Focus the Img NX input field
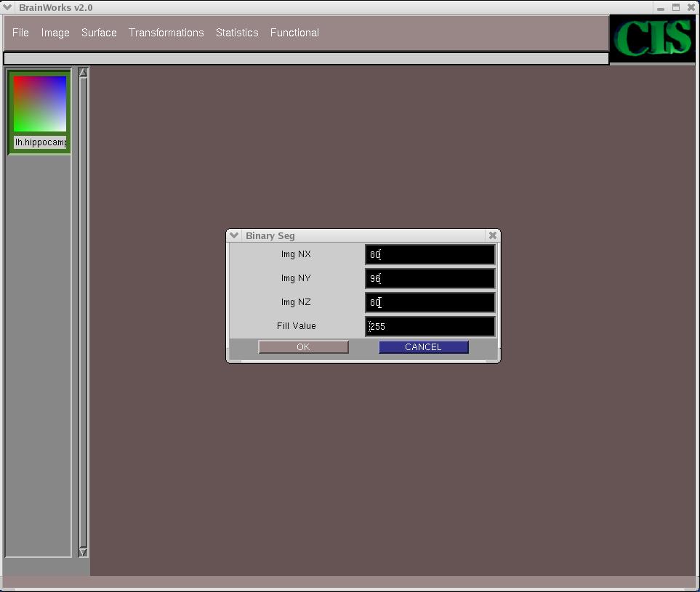 tap(430, 254)
